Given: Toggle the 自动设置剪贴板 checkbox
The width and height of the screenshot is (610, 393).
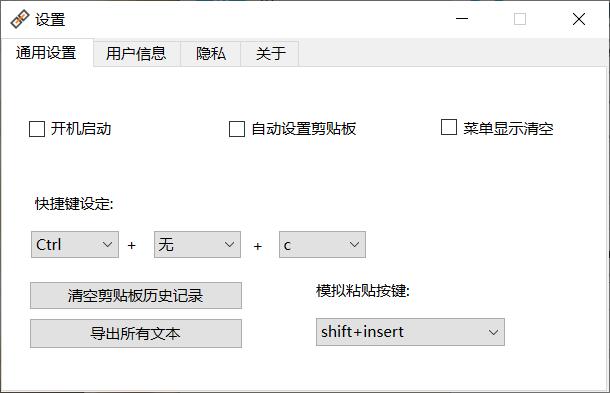Looking at the screenshot, I should pyautogui.click(x=237, y=129).
